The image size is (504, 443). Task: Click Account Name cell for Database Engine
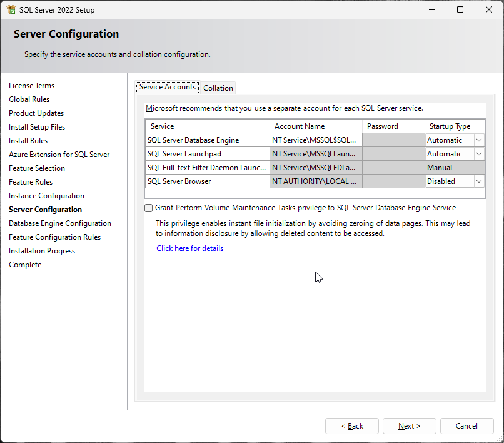(x=315, y=140)
